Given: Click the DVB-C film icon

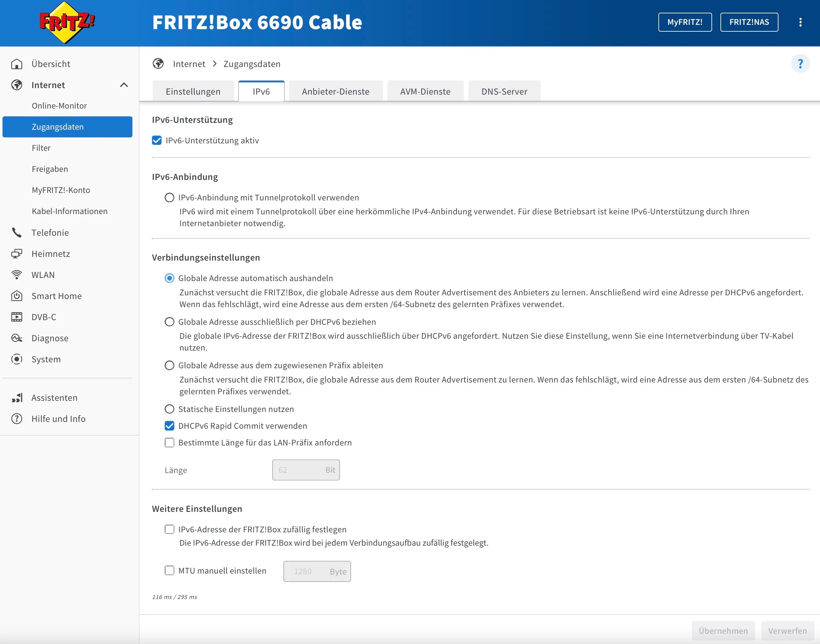Looking at the screenshot, I should (x=16, y=317).
